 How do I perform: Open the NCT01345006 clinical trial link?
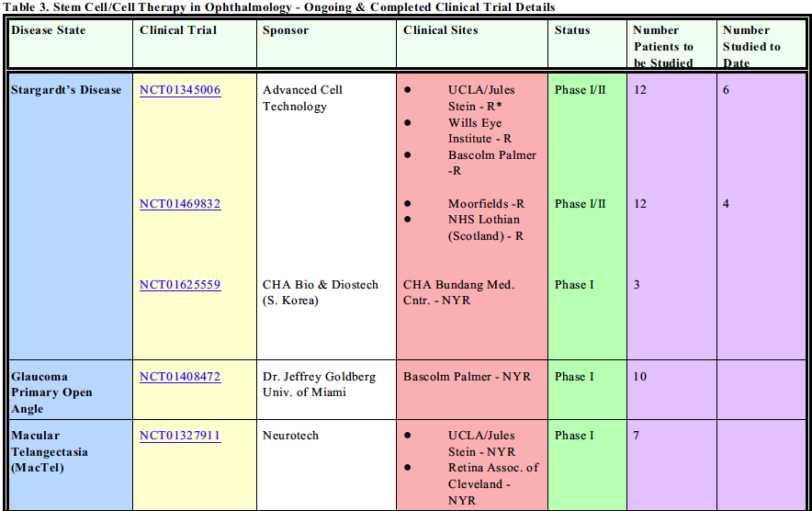pos(180,90)
